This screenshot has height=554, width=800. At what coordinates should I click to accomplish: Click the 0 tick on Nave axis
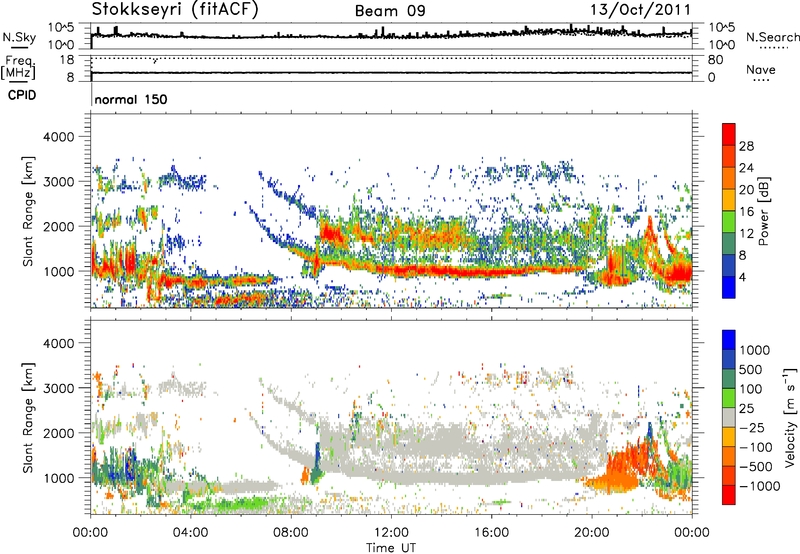point(712,78)
